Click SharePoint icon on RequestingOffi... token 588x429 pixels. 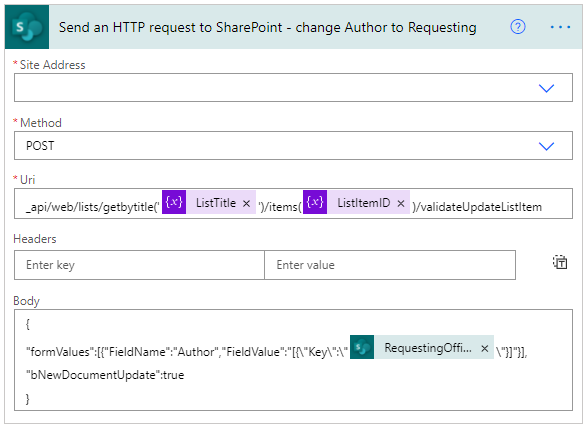click(x=362, y=347)
